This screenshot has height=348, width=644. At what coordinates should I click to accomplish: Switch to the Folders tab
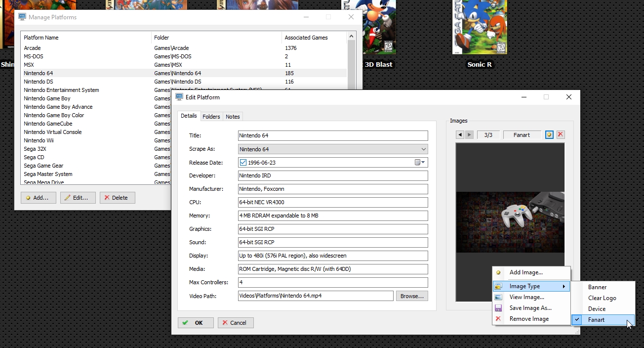coord(211,117)
